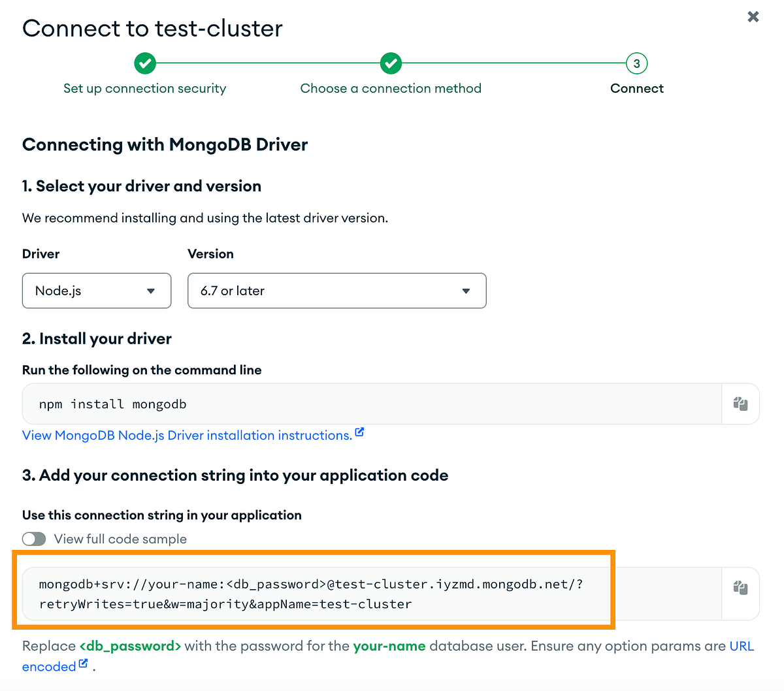This screenshot has height=691, width=784.
Task: Click the highlighted db_password placeholder text
Action: [129, 646]
